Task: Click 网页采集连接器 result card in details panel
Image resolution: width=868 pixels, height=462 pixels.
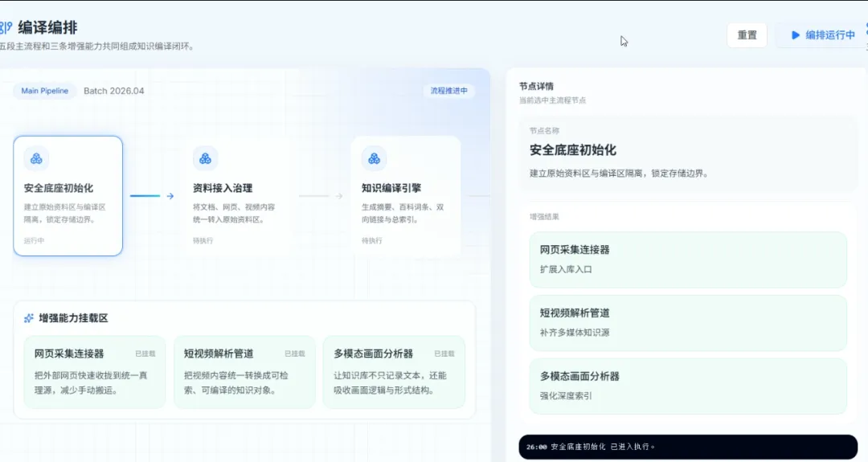Action: pos(688,260)
